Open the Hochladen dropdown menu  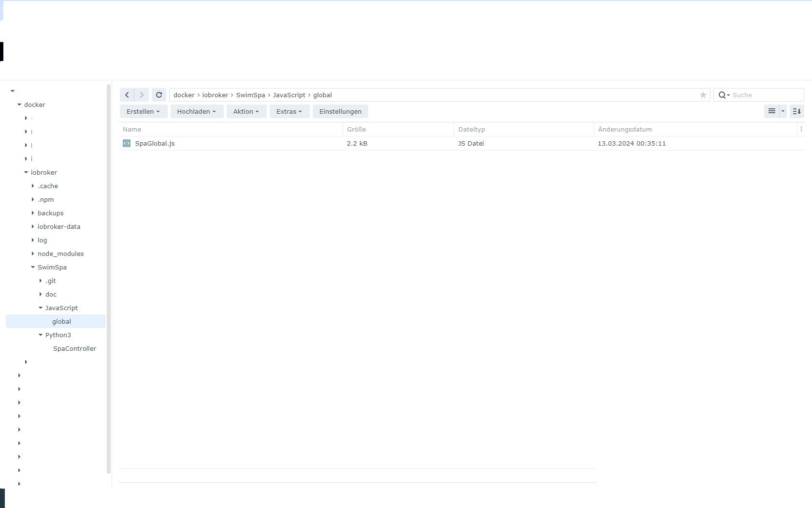[x=197, y=111]
